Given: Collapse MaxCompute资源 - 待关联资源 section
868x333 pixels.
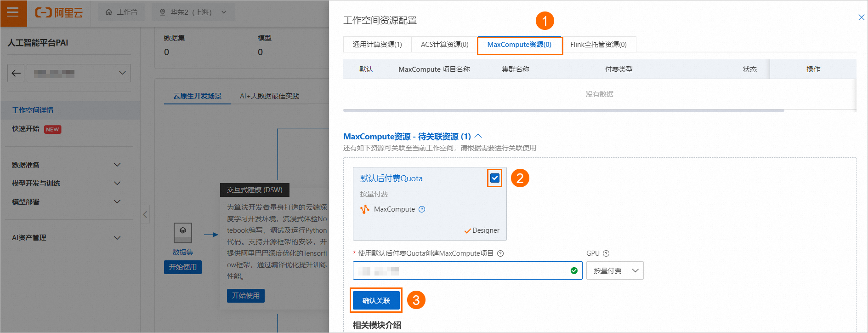Looking at the screenshot, I should tap(478, 136).
